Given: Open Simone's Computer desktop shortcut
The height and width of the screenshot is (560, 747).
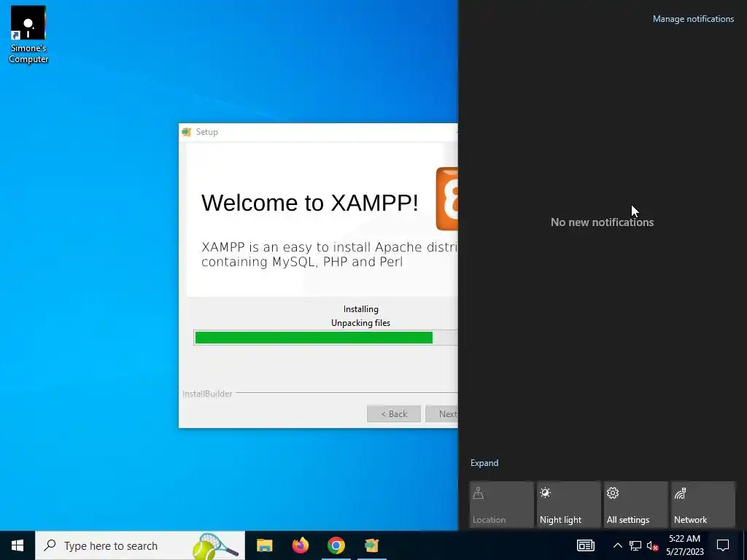Looking at the screenshot, I should coord(28,34).
